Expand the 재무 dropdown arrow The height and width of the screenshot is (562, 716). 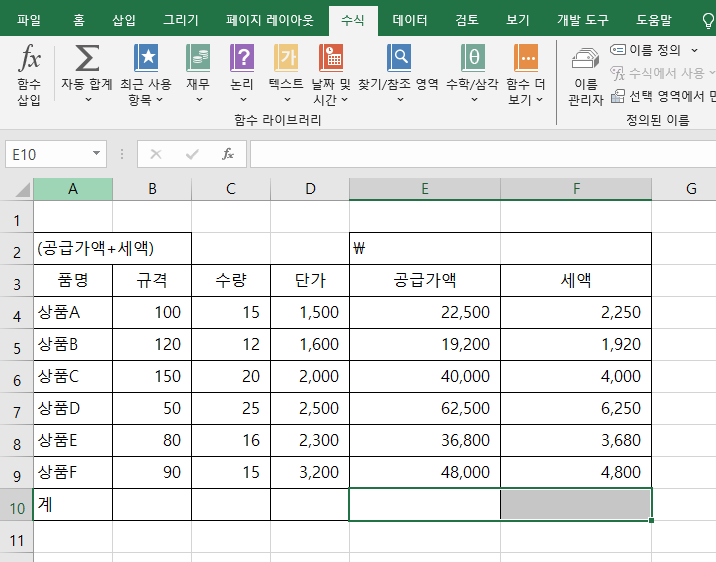click(199, 100)
